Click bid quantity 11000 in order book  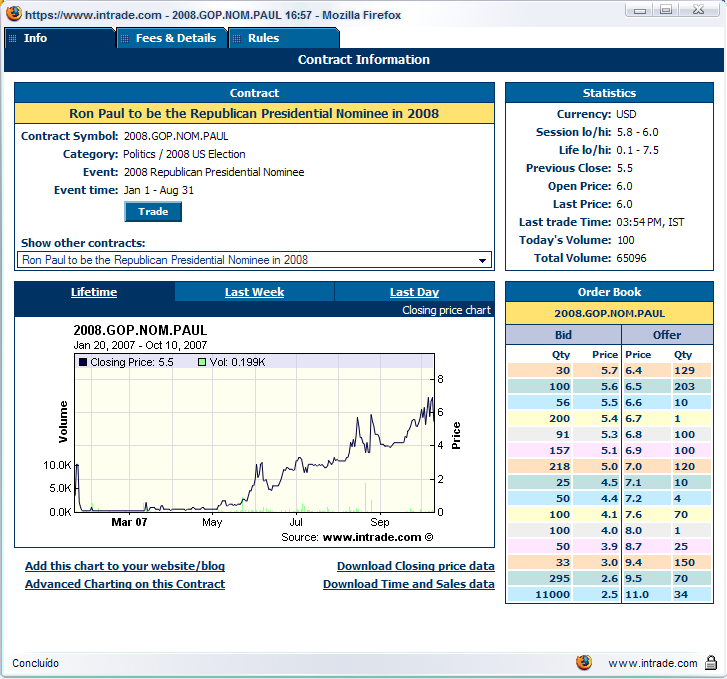pos(552,595)
